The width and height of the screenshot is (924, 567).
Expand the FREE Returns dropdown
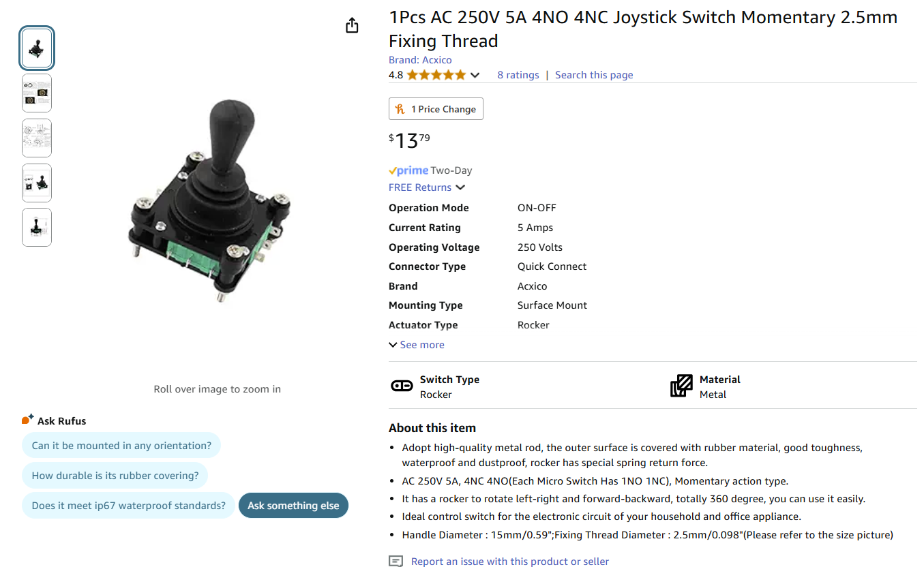click(460, 187)
